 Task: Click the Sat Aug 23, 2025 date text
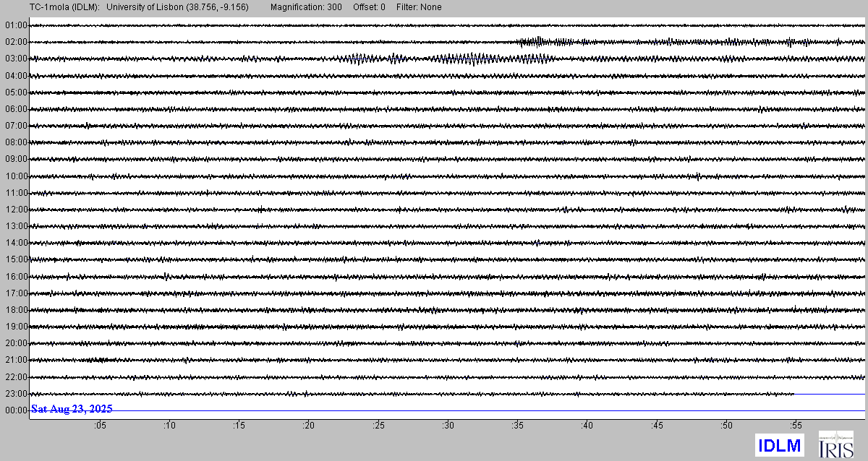coord(72,409)
